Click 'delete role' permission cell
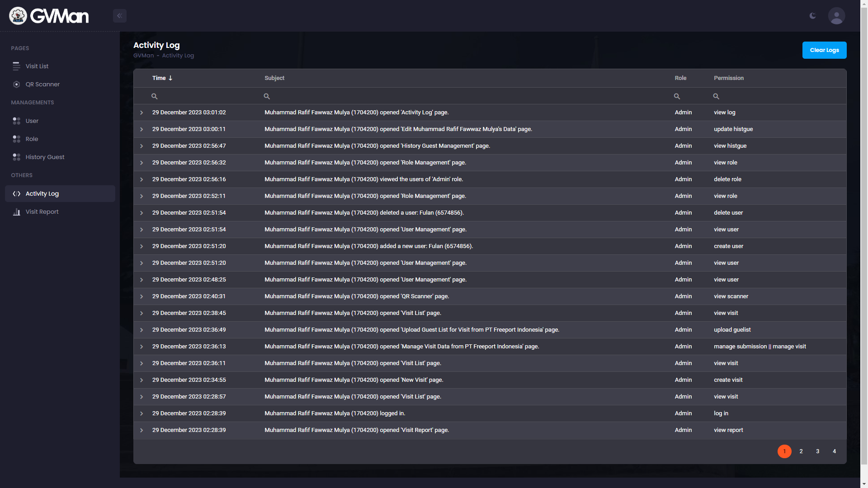The height and width of the screenshot is (488, 868). pos(727,179)
